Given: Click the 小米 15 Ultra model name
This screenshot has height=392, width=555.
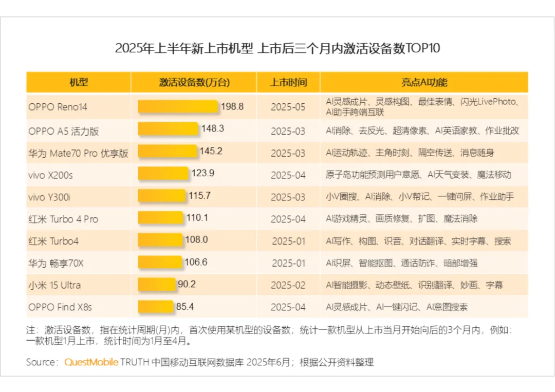Looking at the screenshot, I should (x=54, y=285).
